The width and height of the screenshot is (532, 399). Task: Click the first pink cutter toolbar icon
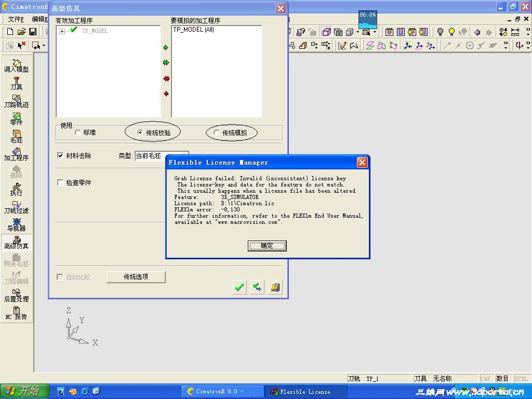[x=389, y=32]
